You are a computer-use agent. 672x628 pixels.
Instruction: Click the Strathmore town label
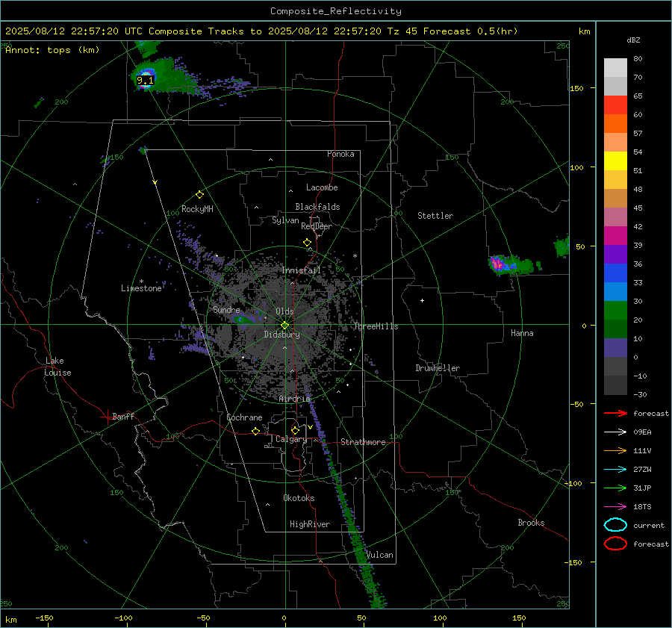[363, 442]
